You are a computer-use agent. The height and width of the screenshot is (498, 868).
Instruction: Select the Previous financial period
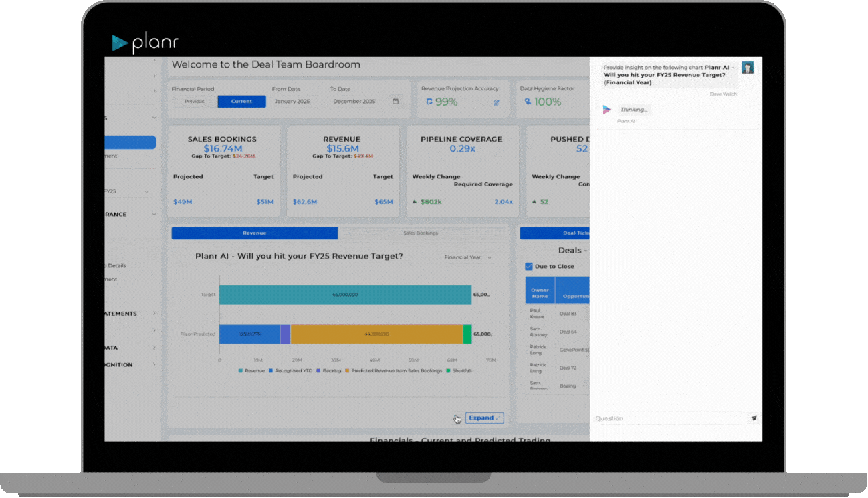195,102
